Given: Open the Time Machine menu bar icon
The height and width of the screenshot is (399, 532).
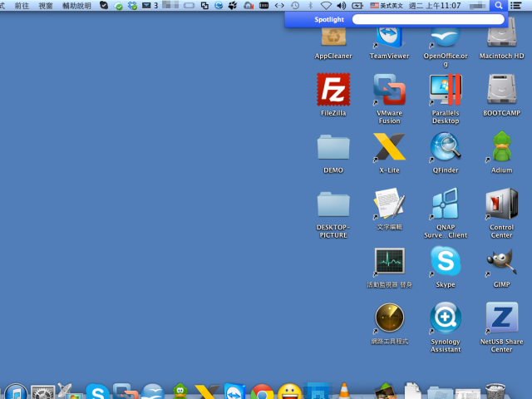Looking at the screenshot, I should tap(295, 6).
